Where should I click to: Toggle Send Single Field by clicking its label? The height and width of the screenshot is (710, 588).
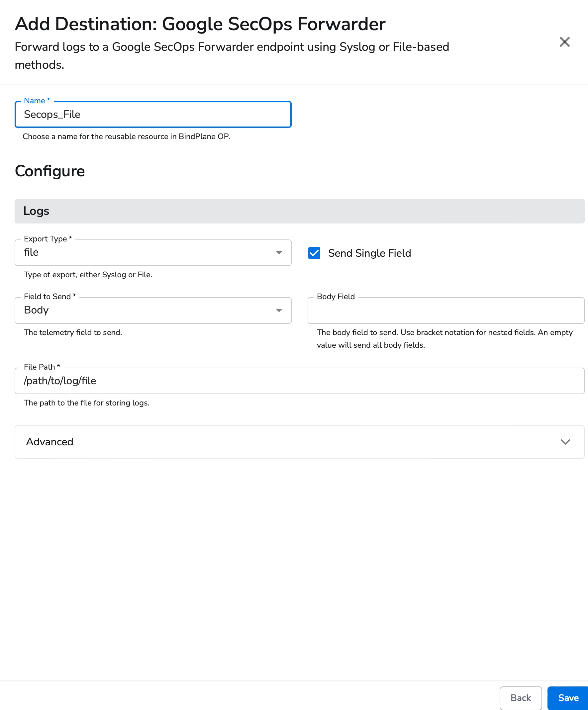369,253
